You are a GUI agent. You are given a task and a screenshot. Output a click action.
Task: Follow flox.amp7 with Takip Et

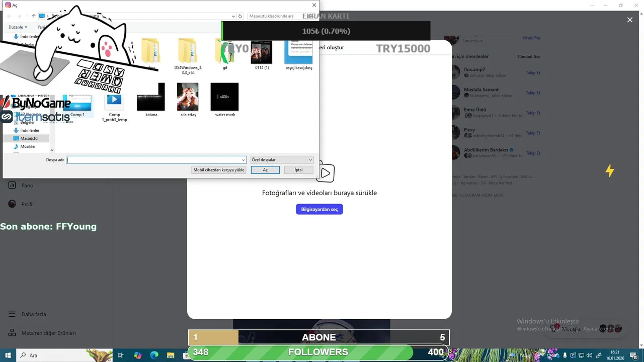(533, 73)
